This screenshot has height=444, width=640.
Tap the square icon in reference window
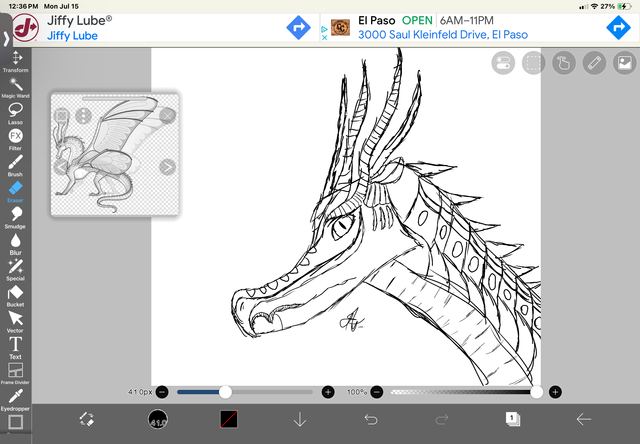[61, 116]
